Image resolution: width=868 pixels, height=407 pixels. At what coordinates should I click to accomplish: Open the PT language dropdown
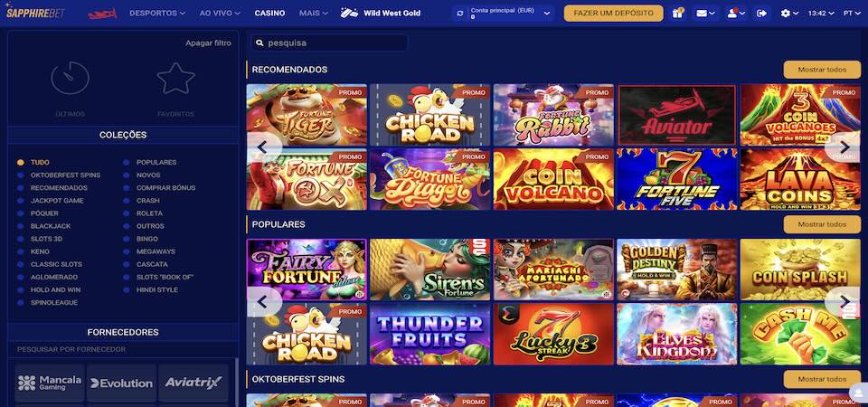pos(852,13)
